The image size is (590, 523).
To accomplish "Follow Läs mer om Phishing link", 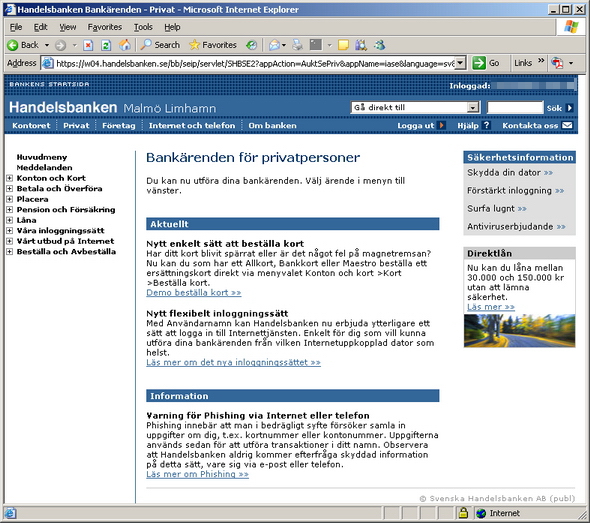I will click(198, 474).
